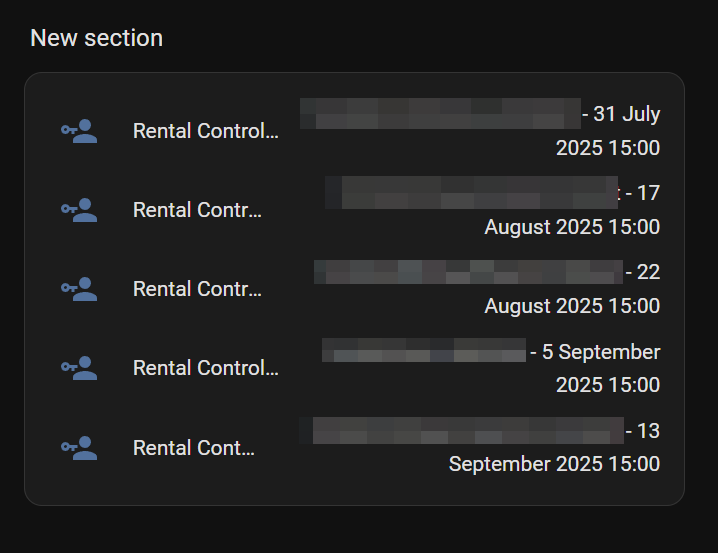Screen dimensions: 718x553
Task: Click the key-person icon beside the 17 August entry
Action: [x=79, y=210]
